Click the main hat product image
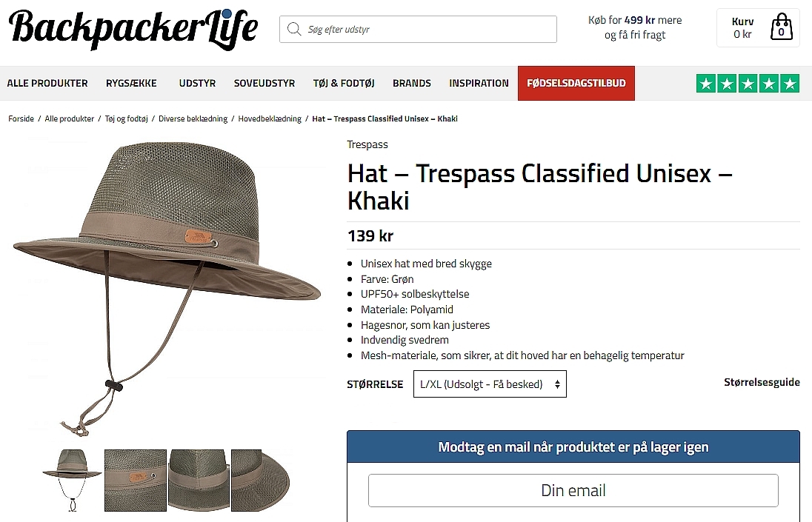 coord(167,289)
